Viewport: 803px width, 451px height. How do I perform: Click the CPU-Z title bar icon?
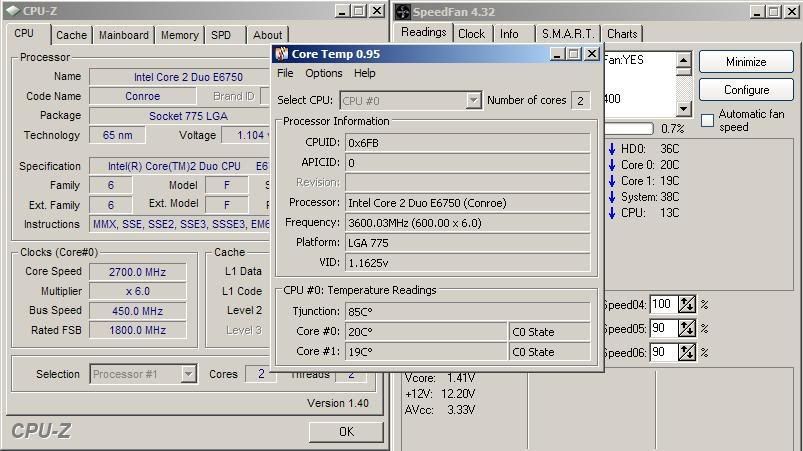tap(13, 10)
